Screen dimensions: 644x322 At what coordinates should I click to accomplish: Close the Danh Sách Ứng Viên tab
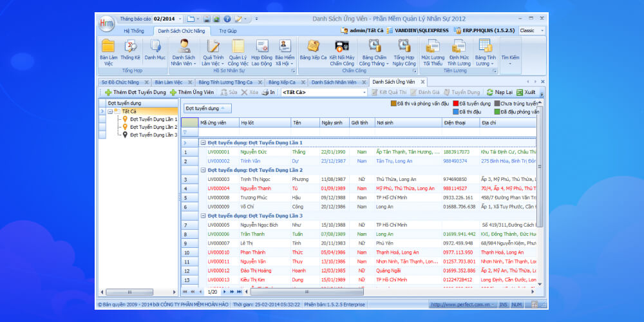[422, 82]
